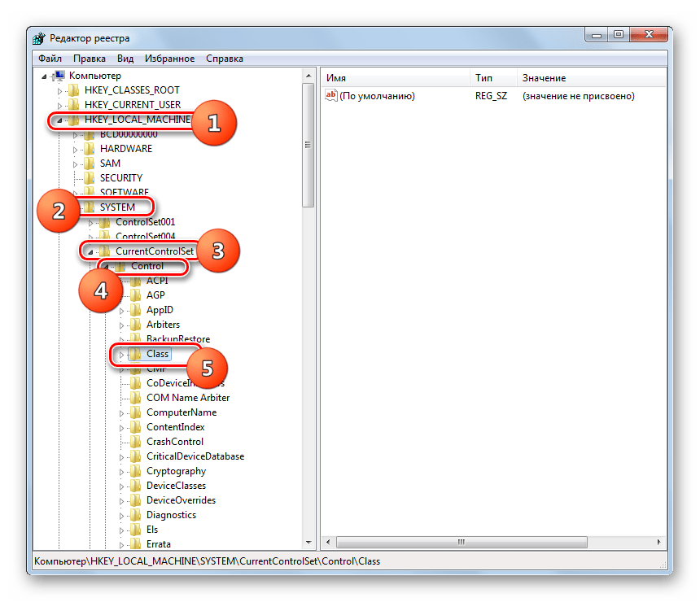Select the ContentIndex registry key
Screen dimensions: 700x602
click(x=175, y=427)
